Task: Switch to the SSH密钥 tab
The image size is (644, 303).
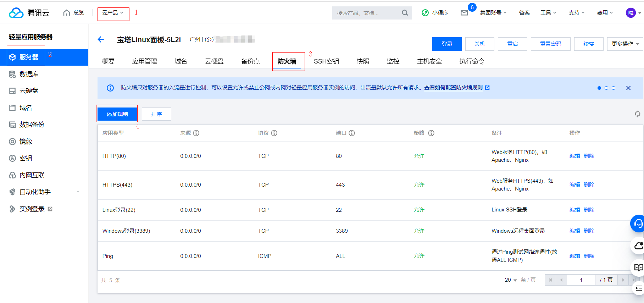Action: (326, 61)
